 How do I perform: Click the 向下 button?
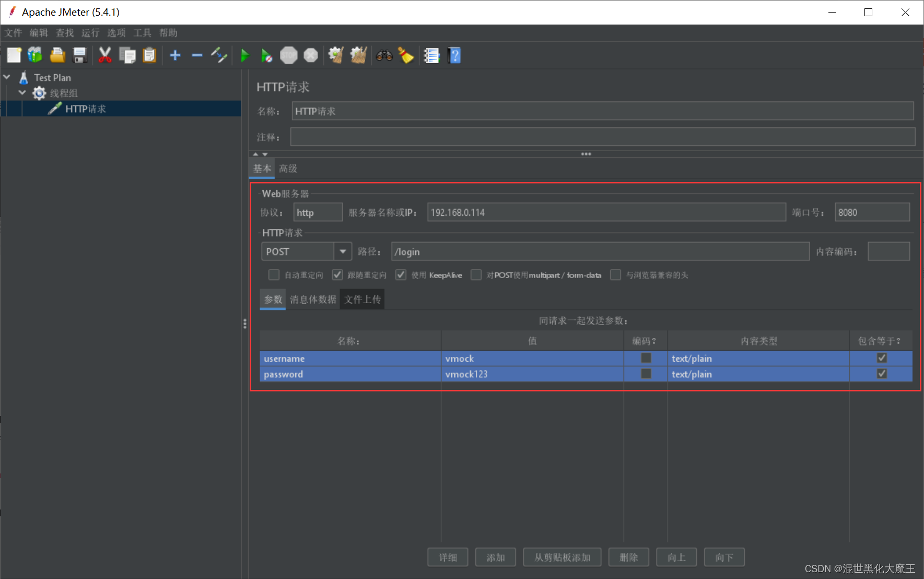724,557
